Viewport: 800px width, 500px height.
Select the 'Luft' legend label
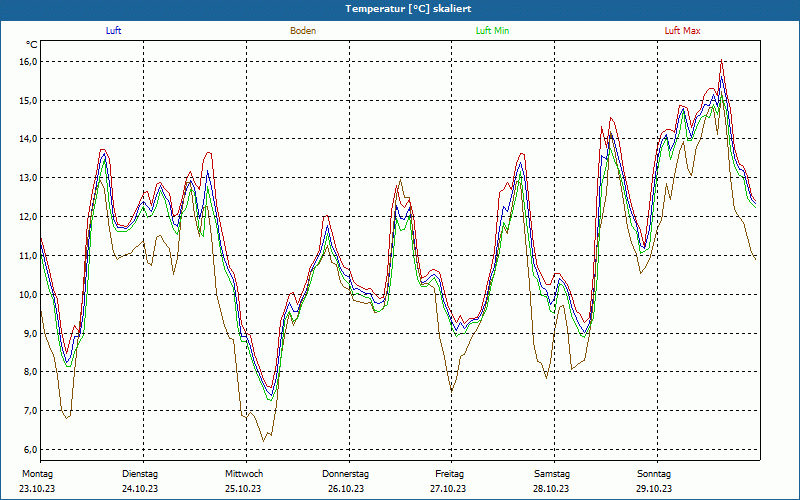click(x=114, y=31)
